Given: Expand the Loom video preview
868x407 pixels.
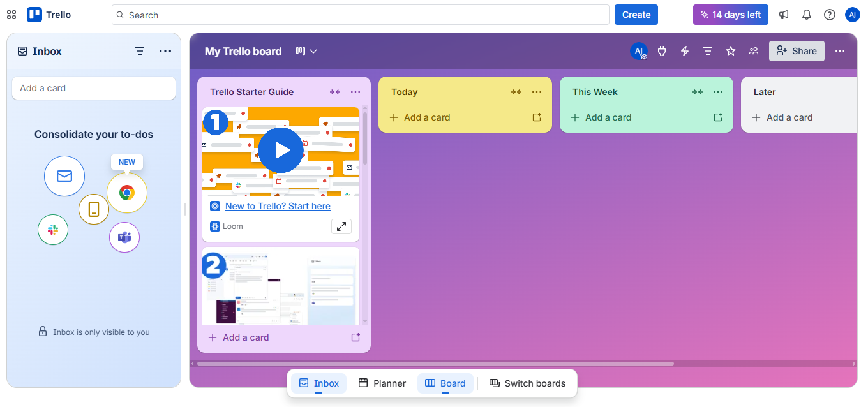Looking at the screenshot, I should tap(341, 226).
